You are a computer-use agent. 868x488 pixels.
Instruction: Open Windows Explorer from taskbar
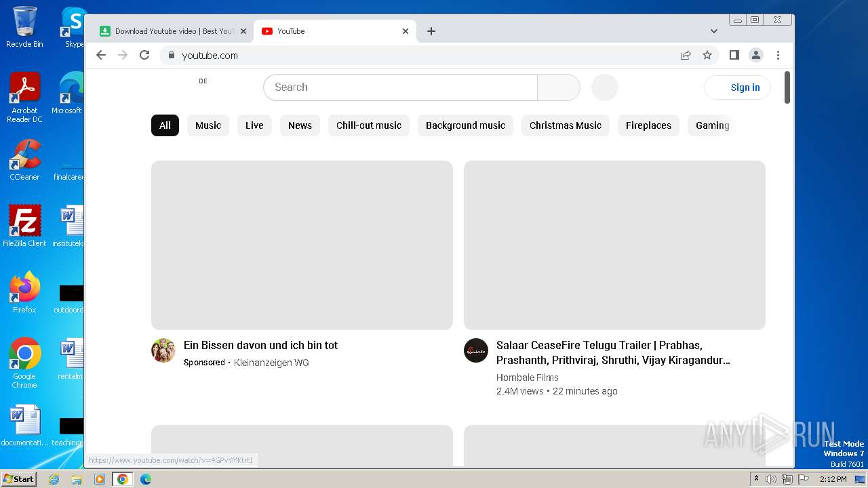(x=77, y=479)
